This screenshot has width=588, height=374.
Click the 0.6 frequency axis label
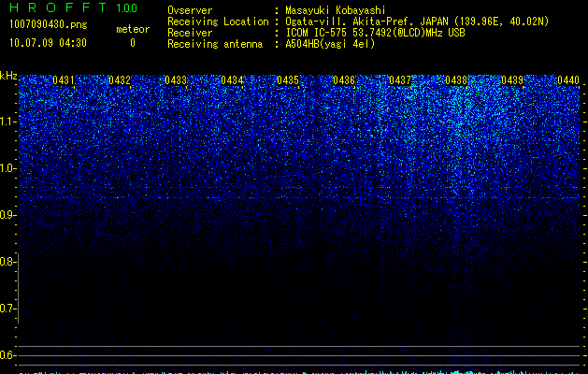[7, 355]
